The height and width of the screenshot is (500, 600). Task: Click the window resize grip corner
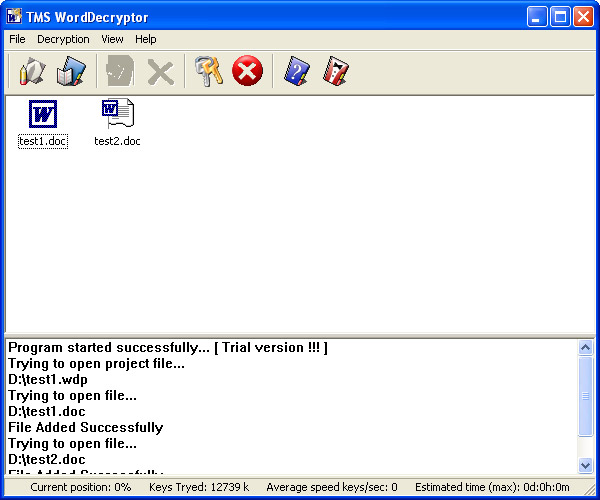tap(589, 490)
